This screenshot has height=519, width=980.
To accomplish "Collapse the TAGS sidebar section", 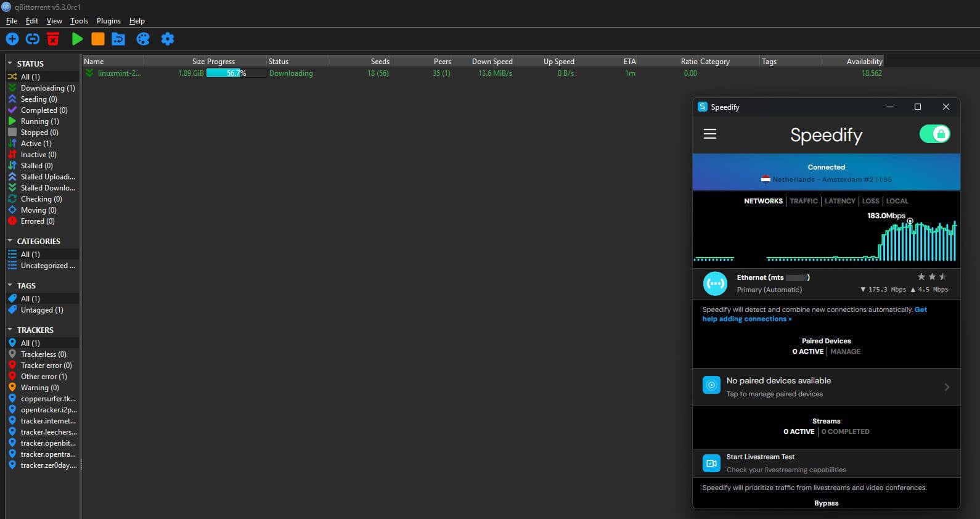I will (x=10, y=285).
